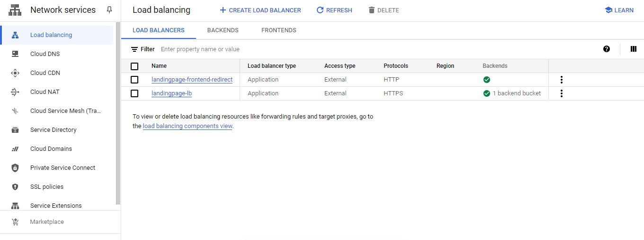644x240 pixels.
Task: Open the help question mark icon
Action: 607,49
